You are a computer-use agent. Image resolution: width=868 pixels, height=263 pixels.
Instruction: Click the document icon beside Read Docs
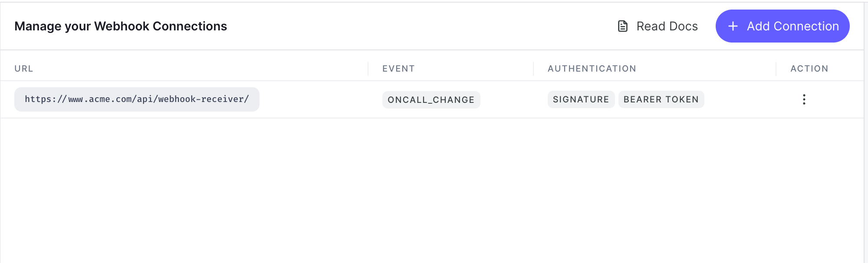point(623,26)
